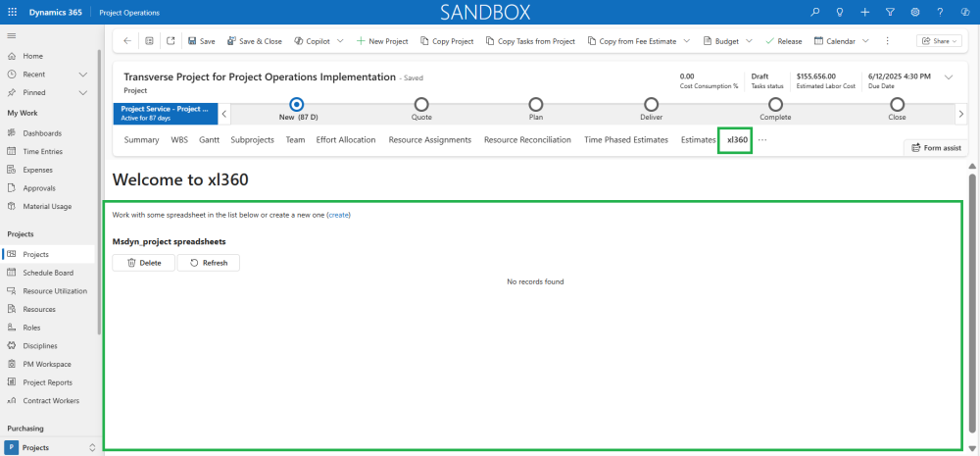Open the Projects area switcher

pyautogui.click(x=51, y=447)
